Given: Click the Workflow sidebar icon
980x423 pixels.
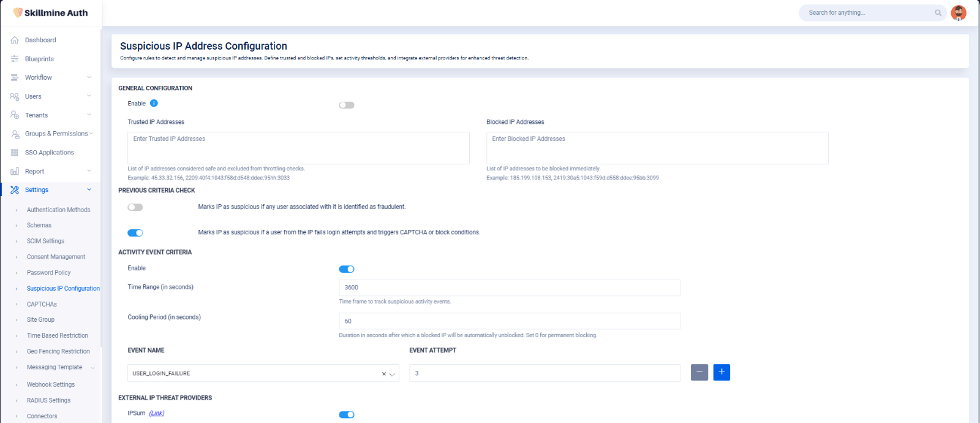Looking at the screenshot, I should coord(15,77).
